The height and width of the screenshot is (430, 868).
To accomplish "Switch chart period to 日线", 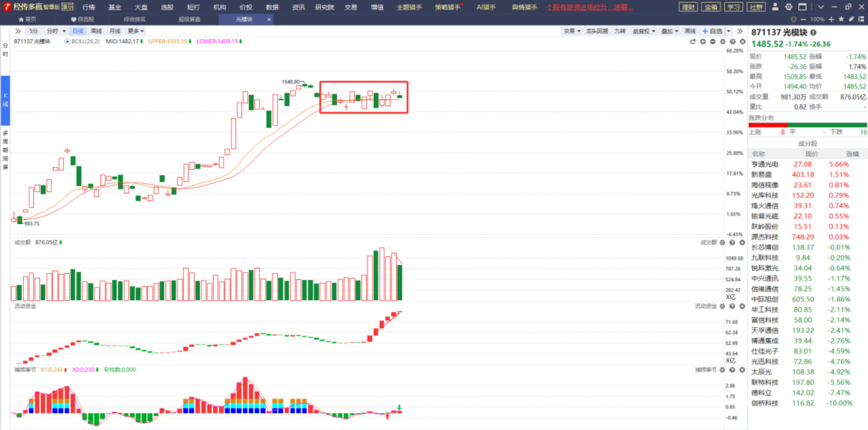I will (x=78, y=31).
